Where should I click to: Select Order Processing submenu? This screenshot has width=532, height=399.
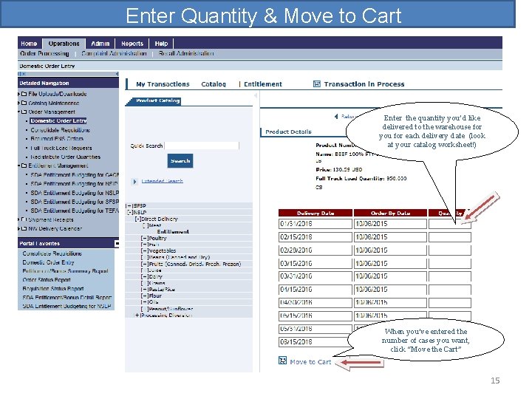point(44,54)
